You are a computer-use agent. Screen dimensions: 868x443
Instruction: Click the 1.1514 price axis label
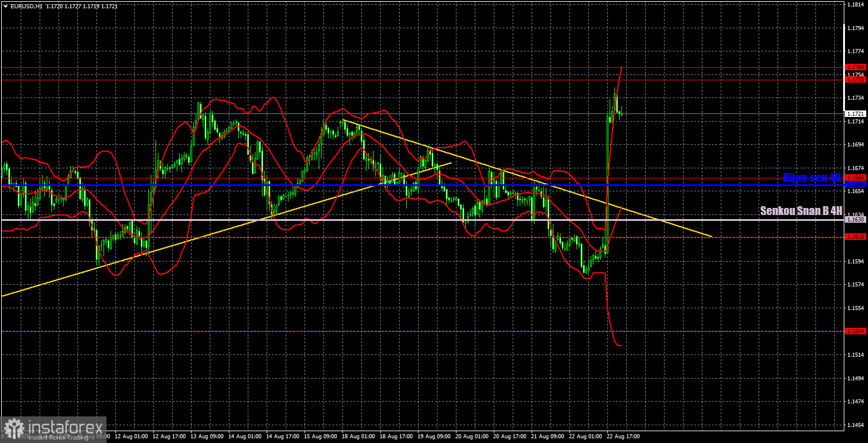point(856,355)
